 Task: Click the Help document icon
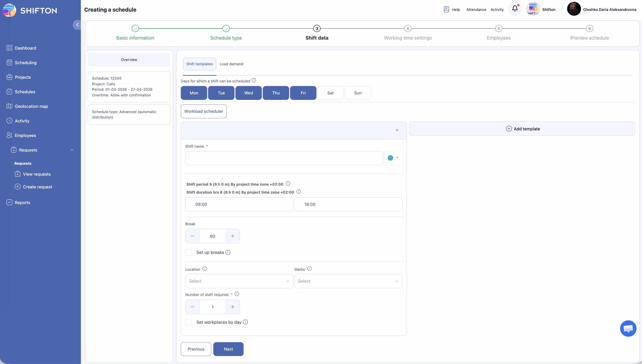click(446, 10)
